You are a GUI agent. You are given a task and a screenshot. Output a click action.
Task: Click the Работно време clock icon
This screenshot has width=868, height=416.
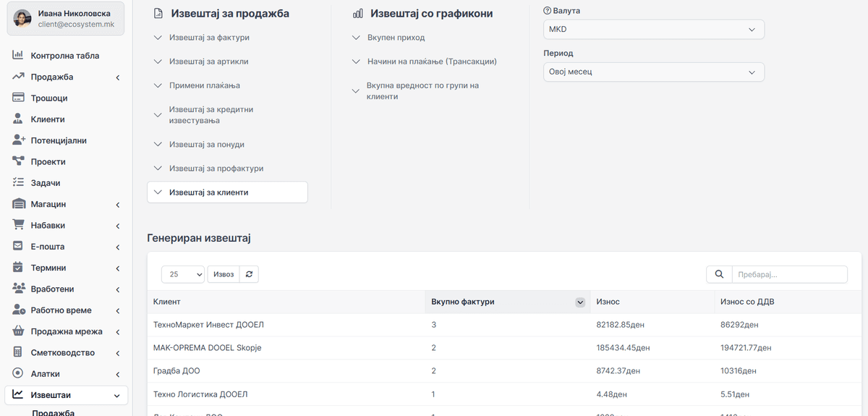pos(18,310)
